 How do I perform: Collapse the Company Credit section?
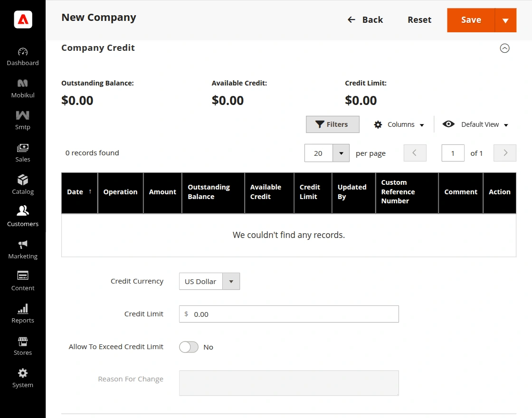(504, 48)
